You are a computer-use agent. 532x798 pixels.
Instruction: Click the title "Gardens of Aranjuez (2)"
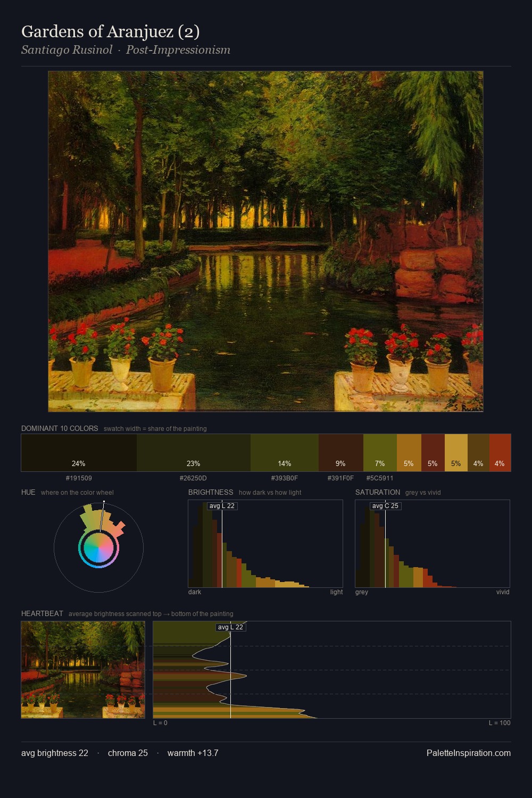(110, 32)
